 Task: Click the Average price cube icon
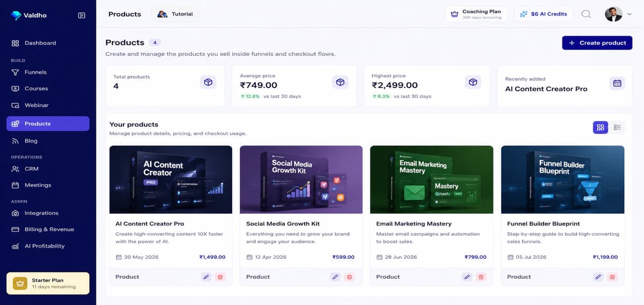(340, 82)
